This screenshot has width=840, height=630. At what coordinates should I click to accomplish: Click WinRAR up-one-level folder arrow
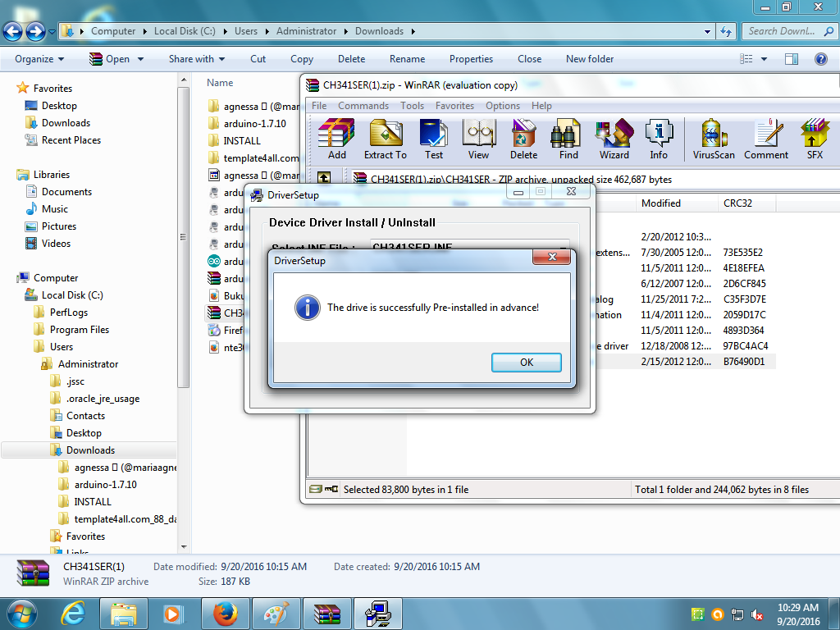click(324, 177)
